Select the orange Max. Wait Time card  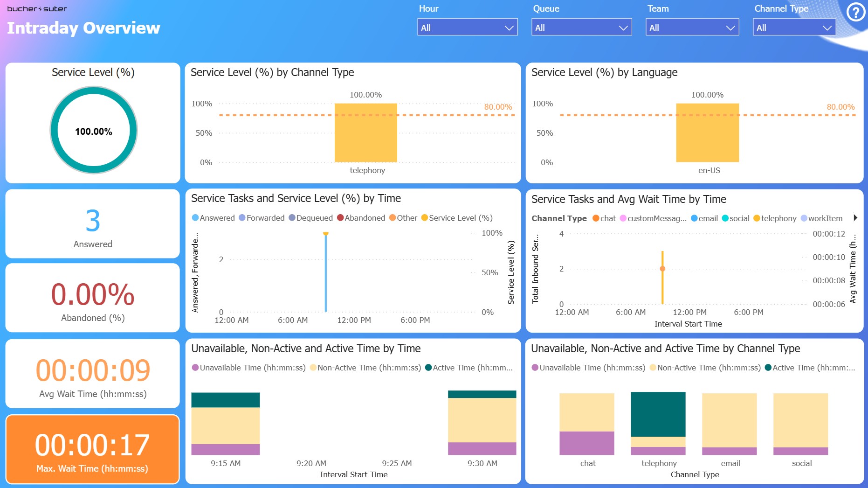point(93,449)
